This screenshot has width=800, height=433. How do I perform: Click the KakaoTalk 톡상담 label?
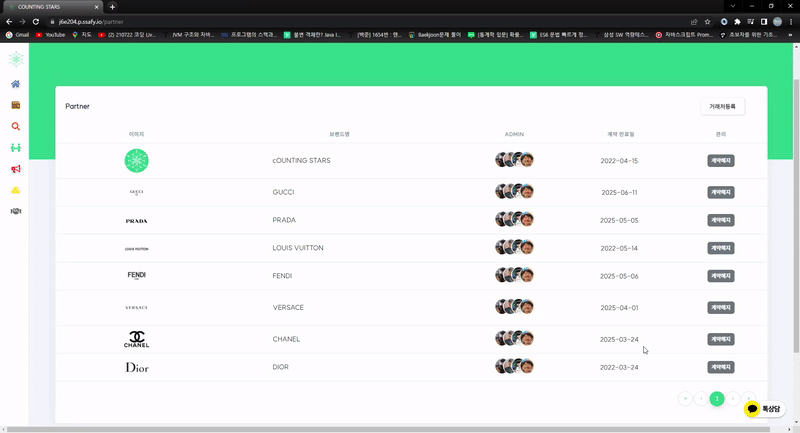771,409
